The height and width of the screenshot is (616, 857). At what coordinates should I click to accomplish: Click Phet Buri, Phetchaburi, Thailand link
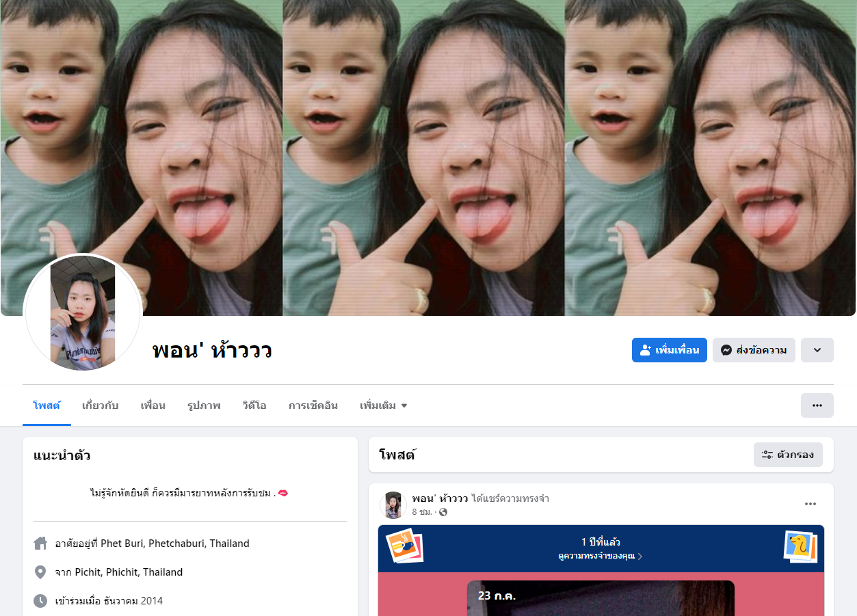pos(175,544)
